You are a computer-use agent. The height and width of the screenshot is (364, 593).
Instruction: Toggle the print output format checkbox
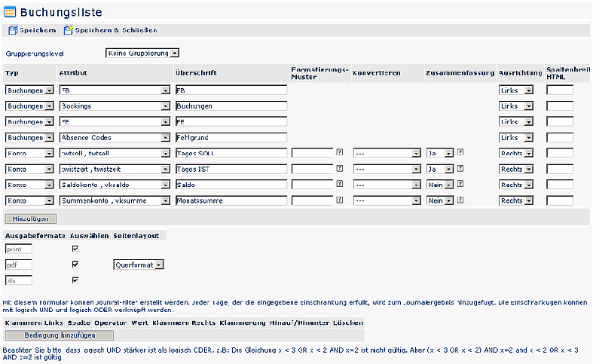point(75,248)
